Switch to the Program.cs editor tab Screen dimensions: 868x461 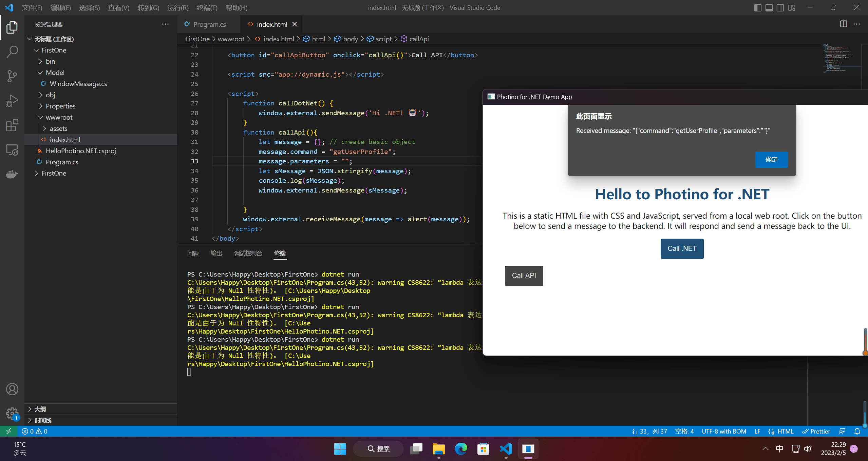click(x=209, y=24)
